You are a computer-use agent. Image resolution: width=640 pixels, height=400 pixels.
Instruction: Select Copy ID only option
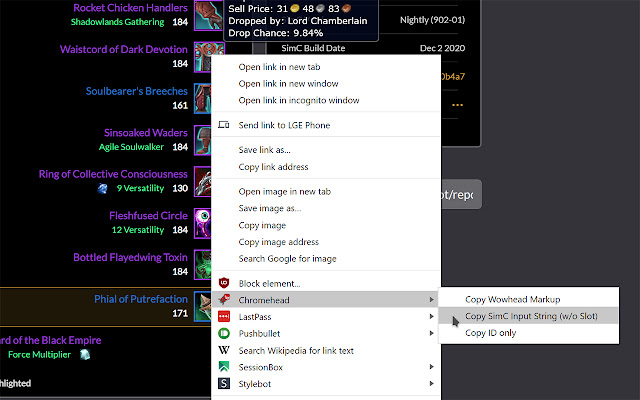click(x=491, y=333)
